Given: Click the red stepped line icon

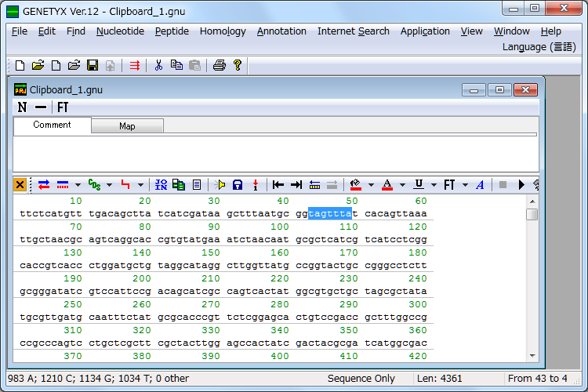Looking at the screenshot, I should (125, 184).
